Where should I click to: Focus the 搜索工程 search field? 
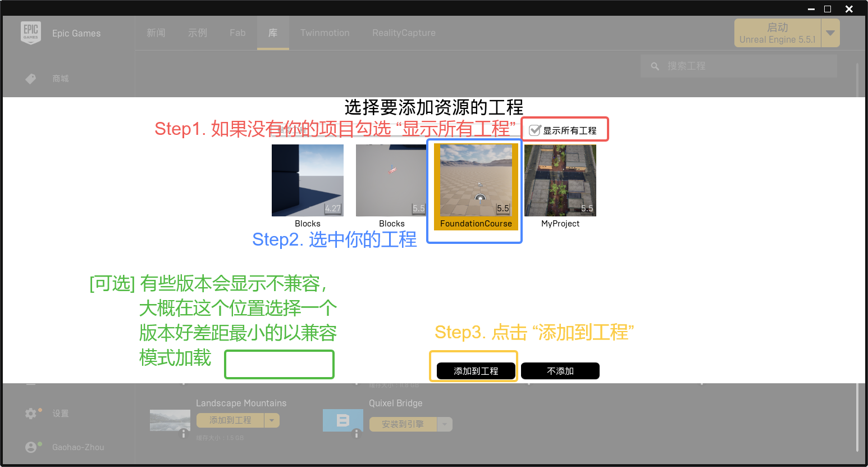739,66
